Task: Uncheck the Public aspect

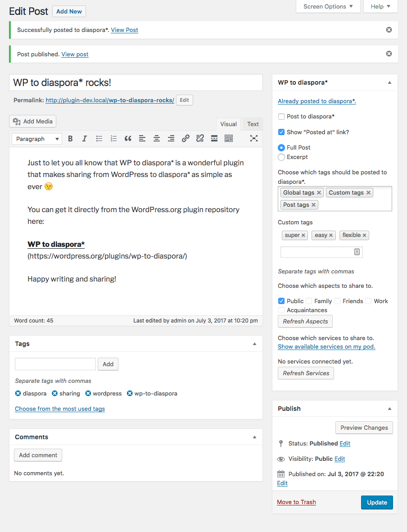Action: tap(281, 301)
